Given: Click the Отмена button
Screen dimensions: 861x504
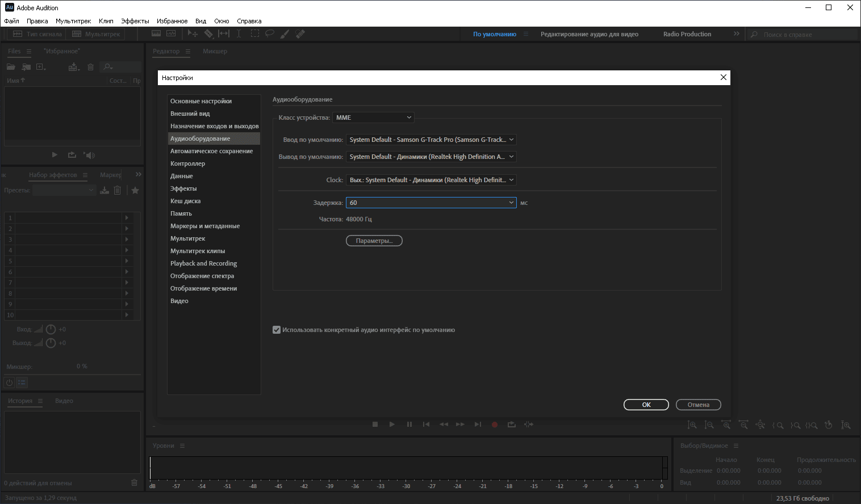Looking at the screenshot, I should (x=699, y=405).
